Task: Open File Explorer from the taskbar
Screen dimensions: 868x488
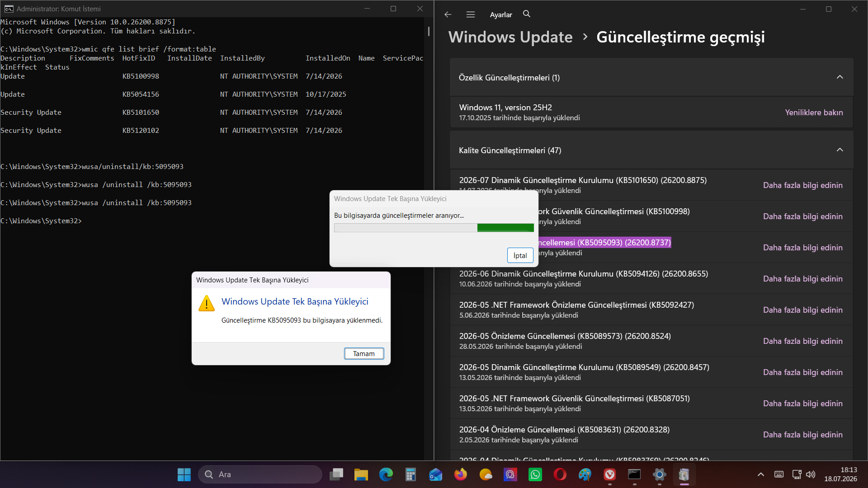Action: [x=361, y=474]
